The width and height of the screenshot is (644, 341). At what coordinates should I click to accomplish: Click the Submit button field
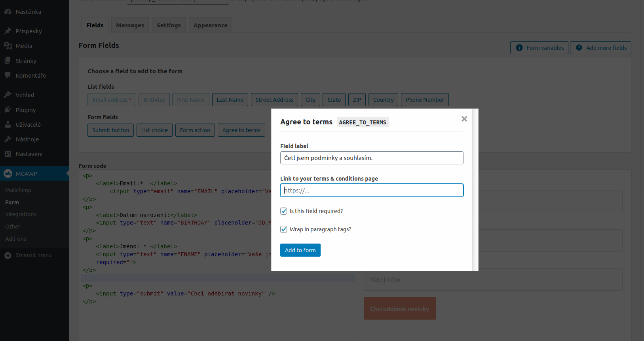[x=110, y=130]
